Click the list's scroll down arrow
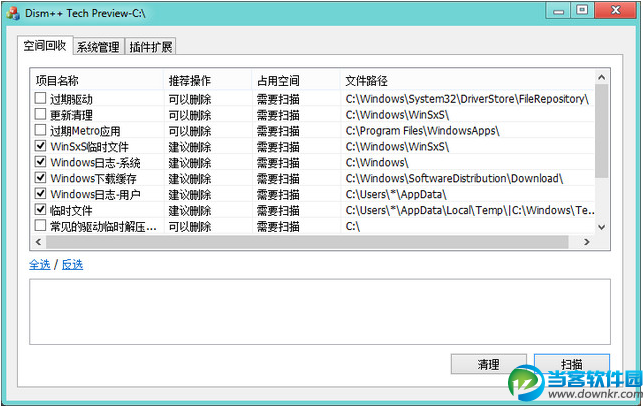 coord(602,227)
